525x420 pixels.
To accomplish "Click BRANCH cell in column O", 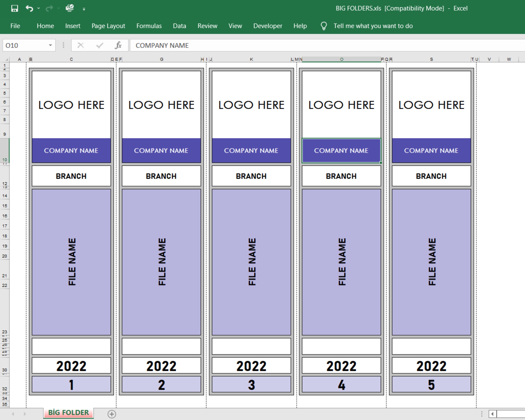I will [341, 176].
